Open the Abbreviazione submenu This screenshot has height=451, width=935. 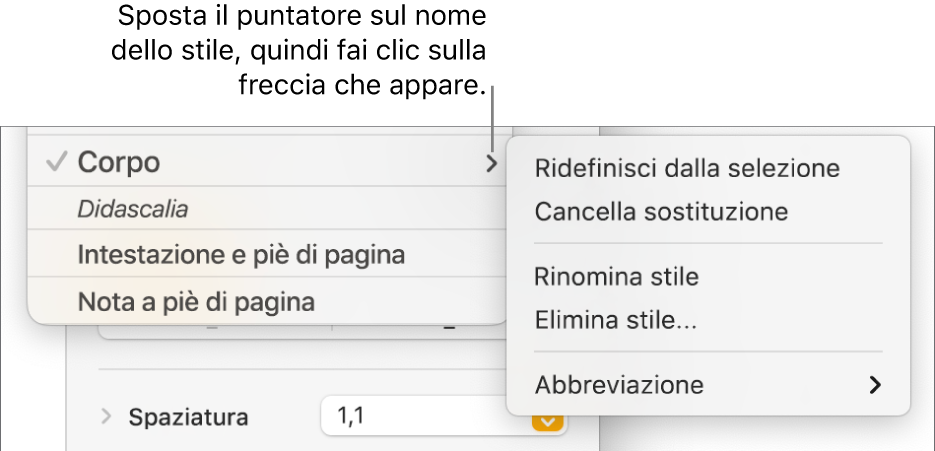620,385
